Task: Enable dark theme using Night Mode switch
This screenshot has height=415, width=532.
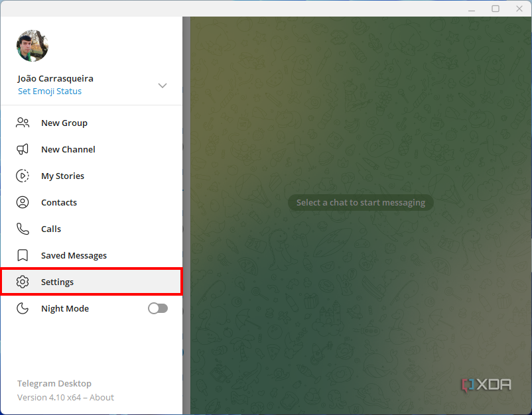Action: coord(157,308)
